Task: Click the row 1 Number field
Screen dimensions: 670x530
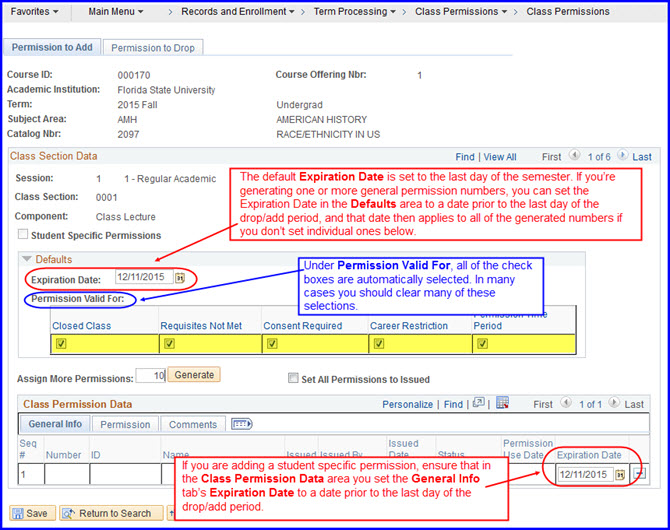Action: [x=67, y=474]
